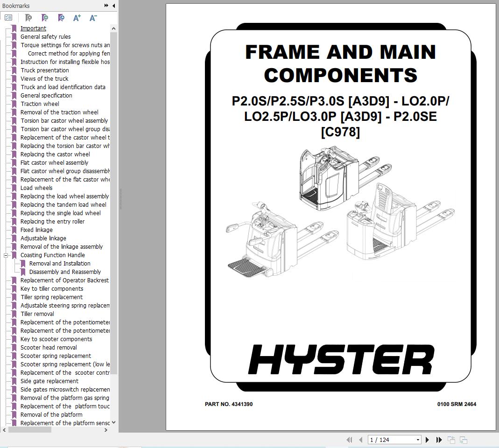Click the add new bookmark icon
Viewport: 499px width, 448px height.
point(45,18)
